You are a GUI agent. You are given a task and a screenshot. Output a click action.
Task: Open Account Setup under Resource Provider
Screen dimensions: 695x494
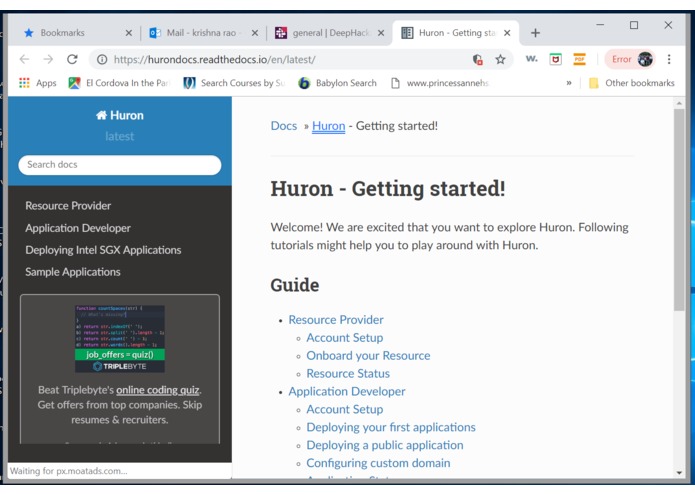345,338
